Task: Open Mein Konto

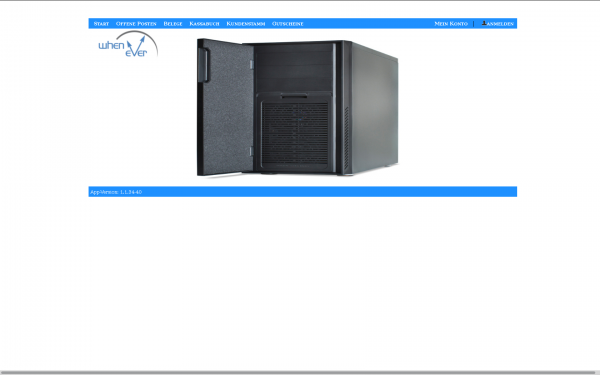Action: 451,24
